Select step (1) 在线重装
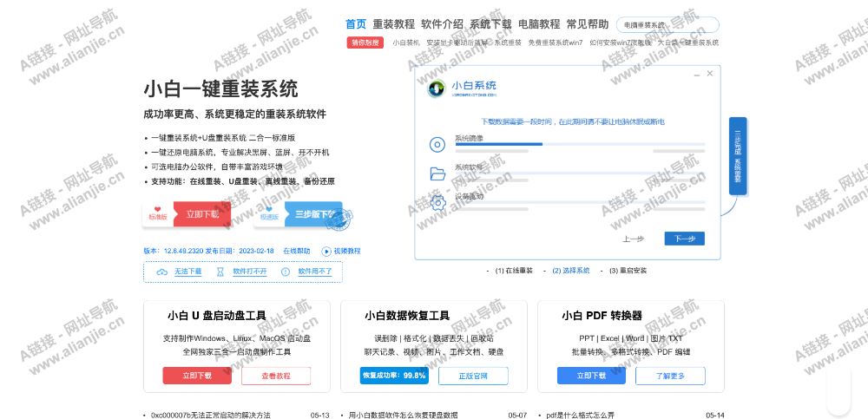 click(514, 271)
